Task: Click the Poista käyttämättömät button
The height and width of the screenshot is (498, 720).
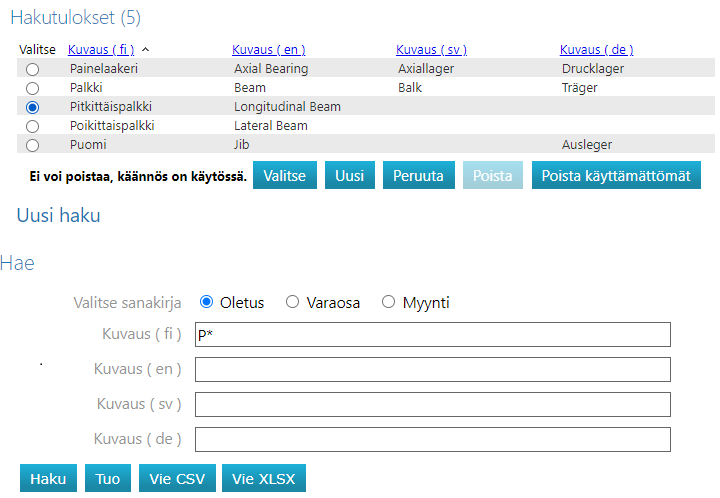Action: 615,175
